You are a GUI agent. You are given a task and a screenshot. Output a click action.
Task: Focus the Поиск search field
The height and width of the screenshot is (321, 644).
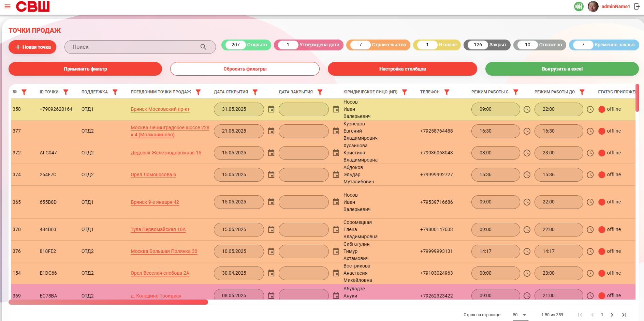tap(135, 47)
